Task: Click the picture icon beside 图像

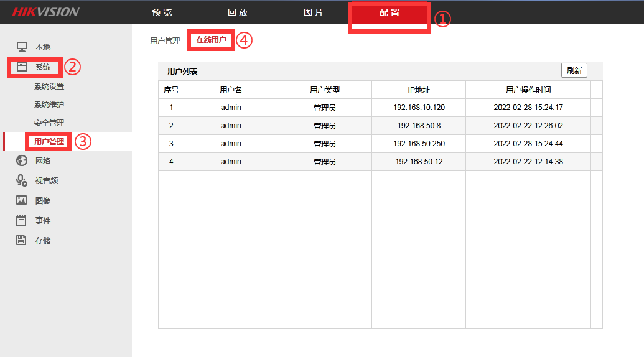Action: (x=22, y=200)
